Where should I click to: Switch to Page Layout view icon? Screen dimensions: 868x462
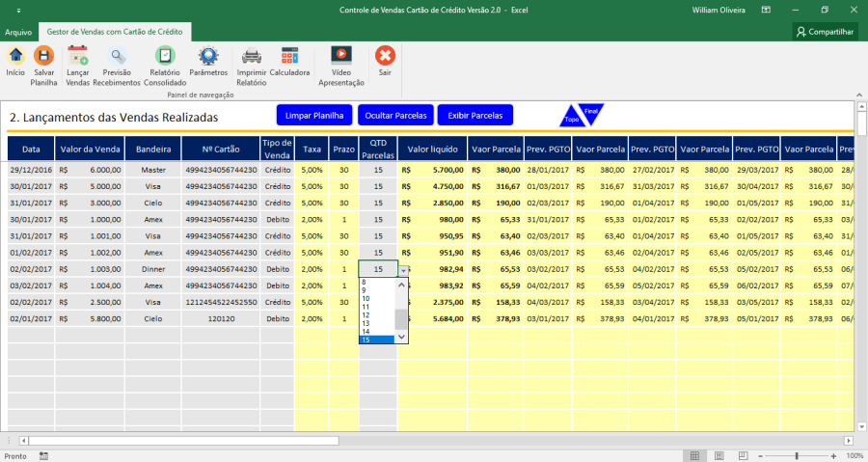[719, 456]
